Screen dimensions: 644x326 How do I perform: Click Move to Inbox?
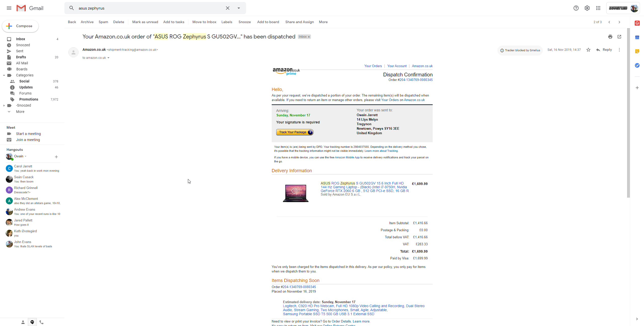204,22
